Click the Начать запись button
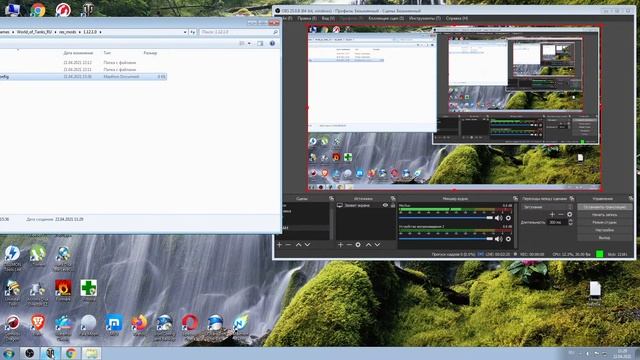This screenshot has width=640, height=360. 604,215
